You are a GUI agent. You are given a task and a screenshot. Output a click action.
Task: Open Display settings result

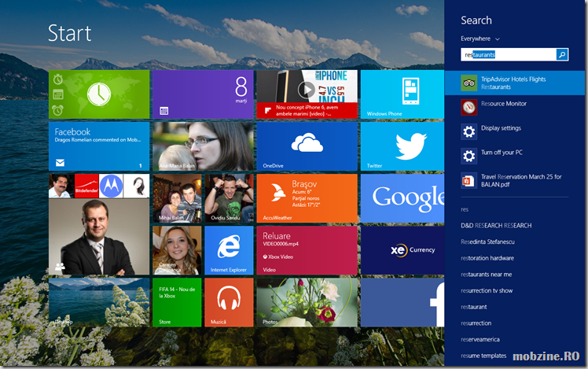501,129
